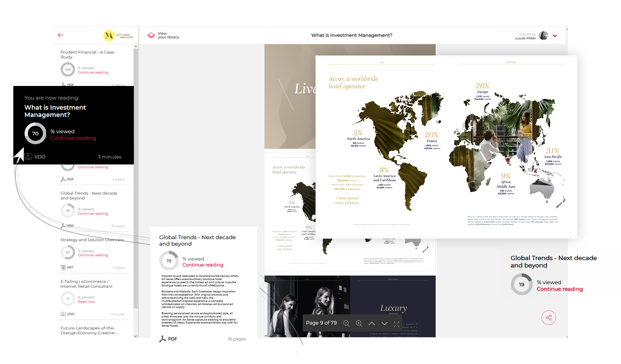Click Continue reading in right-side Global Trends
The height and width of the screenshot is (364, 621).
560,289
